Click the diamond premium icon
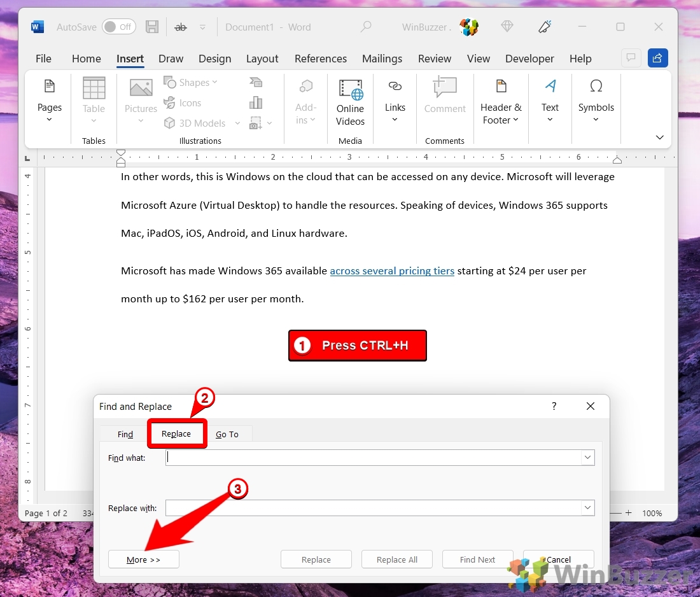 [x=507, y=27]
